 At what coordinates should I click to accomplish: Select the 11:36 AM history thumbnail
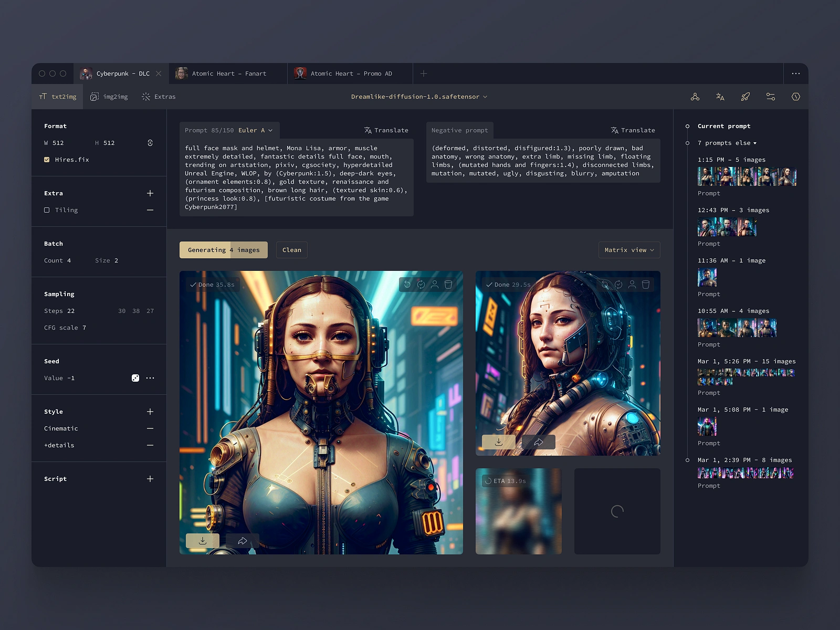click(707, 277)
